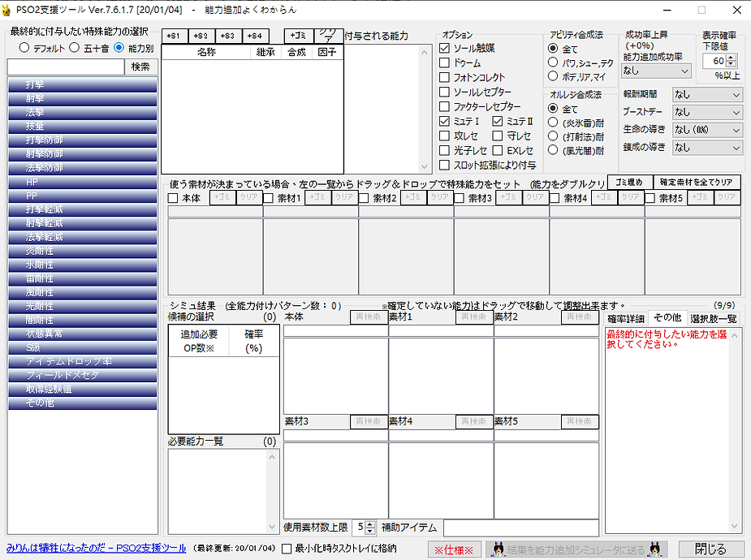This screenshot has width=751, height=560.
Task: Toggle the ミュテ I checkbox
Action: point(444,122)
